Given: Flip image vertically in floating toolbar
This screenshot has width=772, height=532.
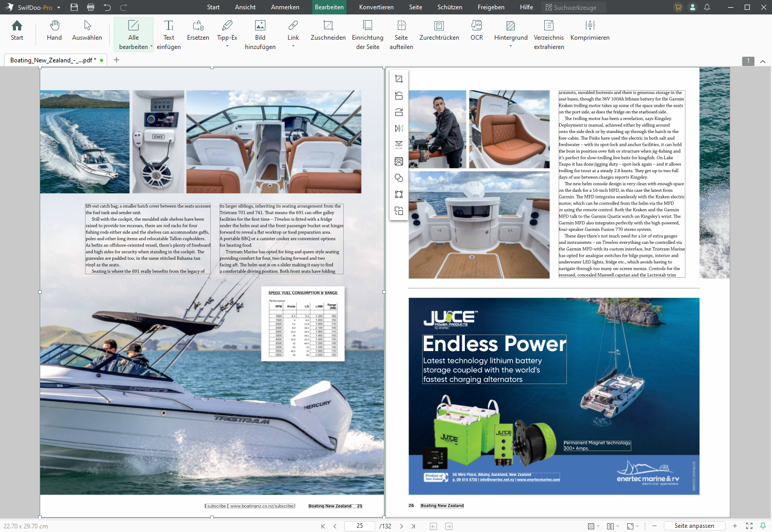Looking at the screenshot, I should tap(399, 145).
